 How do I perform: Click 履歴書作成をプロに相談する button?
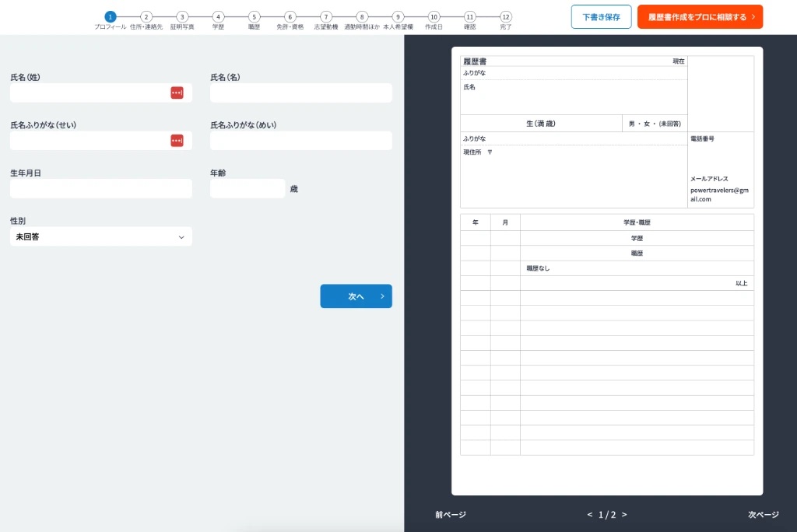tap(699, 17)
